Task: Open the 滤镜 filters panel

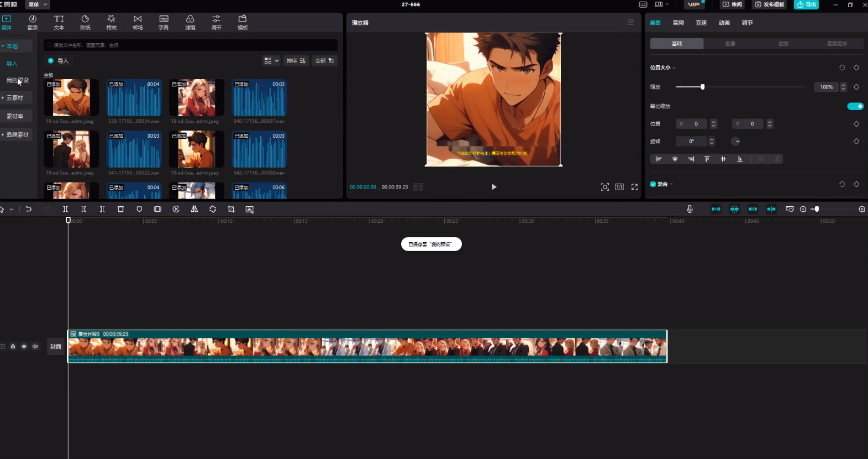Action: [x=190, y=23]
